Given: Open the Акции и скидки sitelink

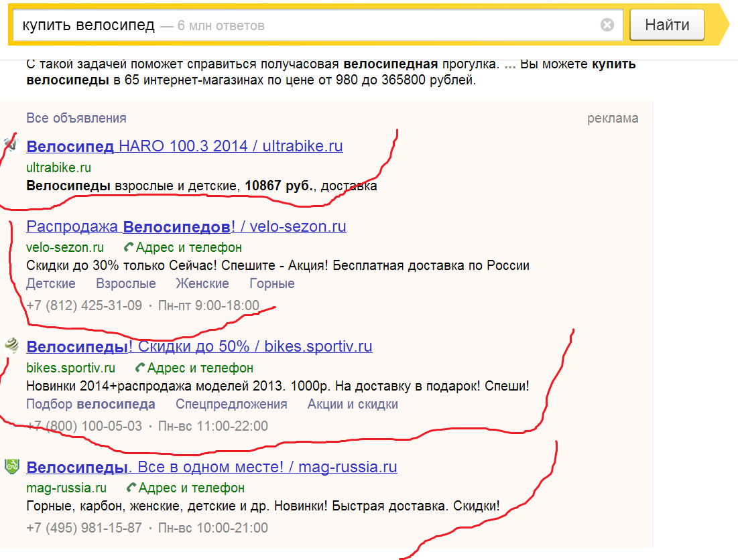Looking at the screenshot, I should [353, 405].
